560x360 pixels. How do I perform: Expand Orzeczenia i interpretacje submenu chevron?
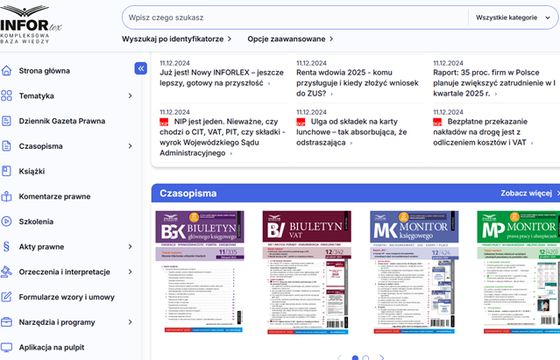click(130, 272)
